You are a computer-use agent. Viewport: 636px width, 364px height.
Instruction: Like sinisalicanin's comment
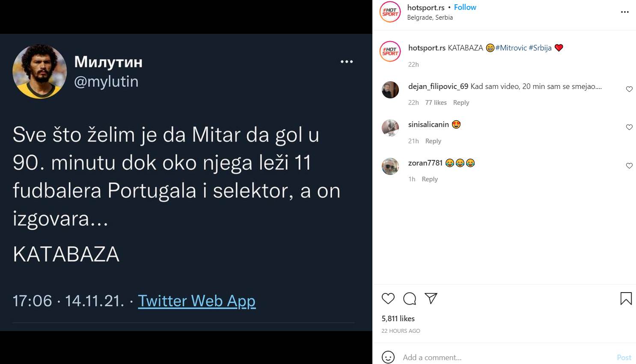[x=629, y=127]
